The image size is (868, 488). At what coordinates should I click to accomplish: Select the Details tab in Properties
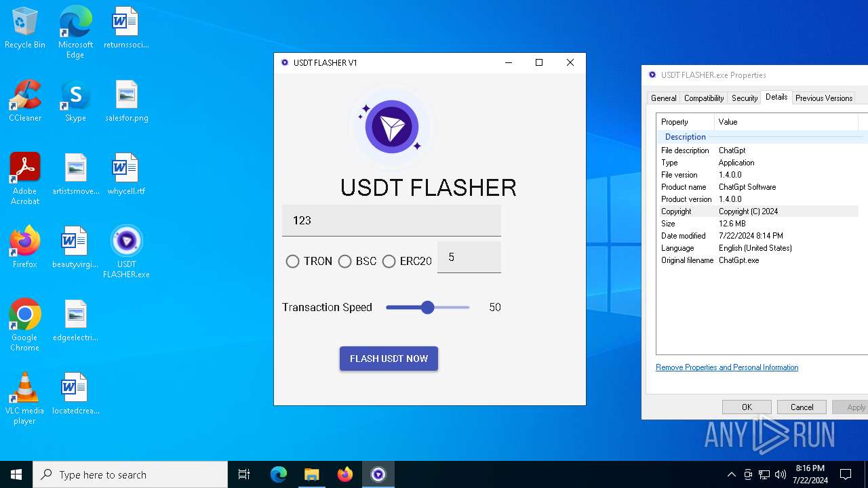point(776,97)
